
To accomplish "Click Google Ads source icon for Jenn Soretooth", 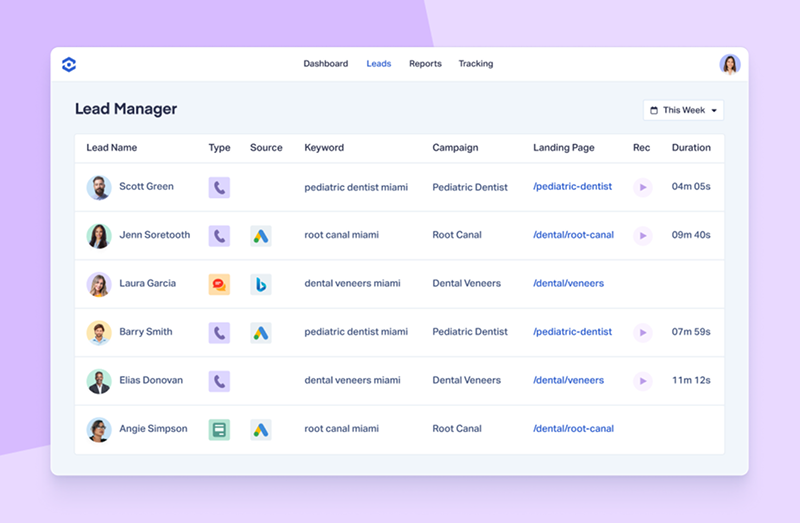I will (x=261, y=236).
